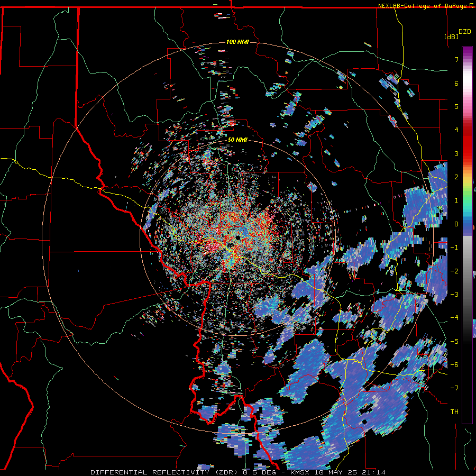Image resolution: width=476 pixels, height=476 pixels.
Task: Click the 5 value on color scale
Action: point(456,106)
